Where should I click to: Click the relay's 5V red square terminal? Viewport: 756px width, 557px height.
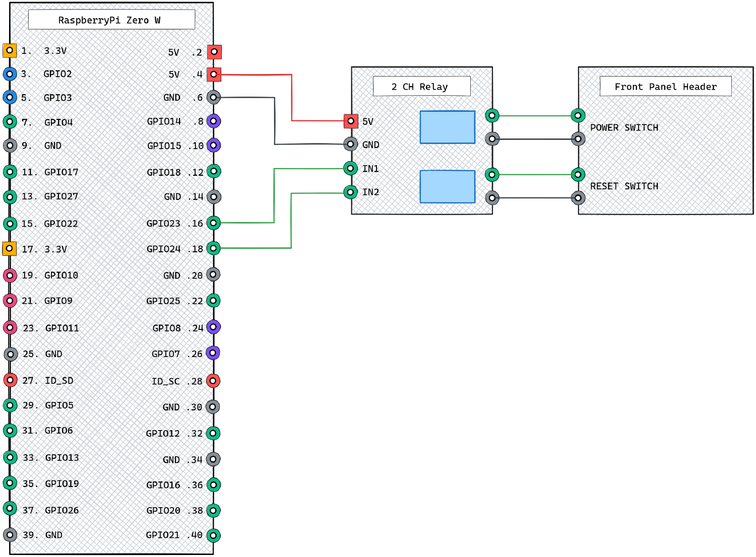coord(351,121)
